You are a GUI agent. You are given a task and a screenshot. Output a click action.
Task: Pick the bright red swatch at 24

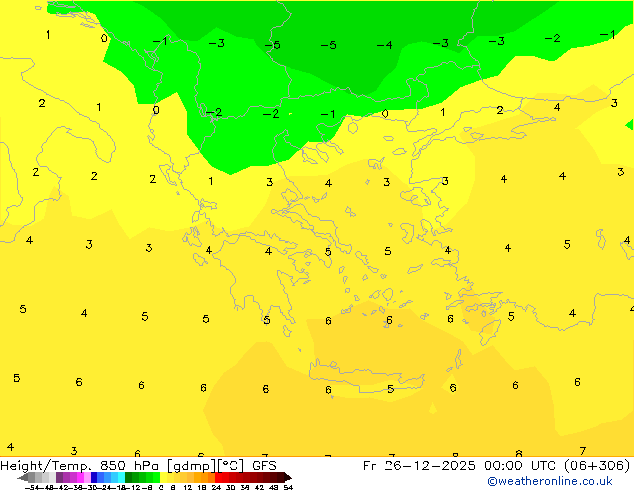[218, 477]
